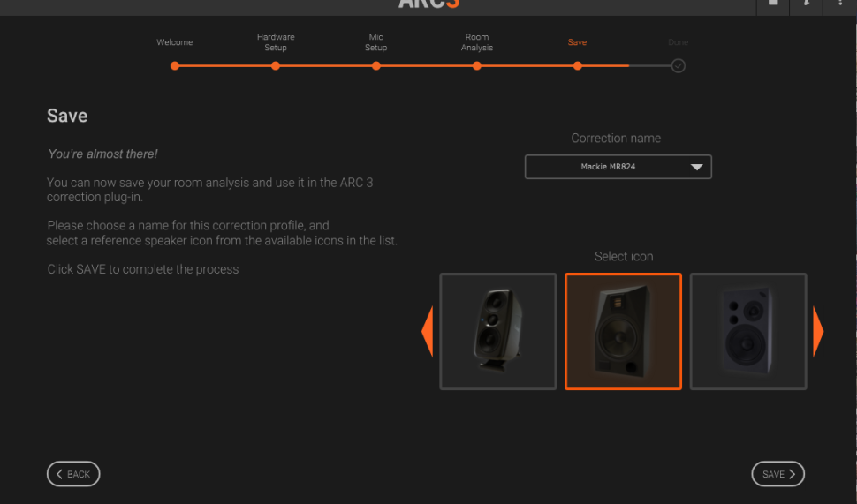Select the three-way tall speaker icon
The image size is (857, 504).
pyautogui.click(x=498, y=331)
